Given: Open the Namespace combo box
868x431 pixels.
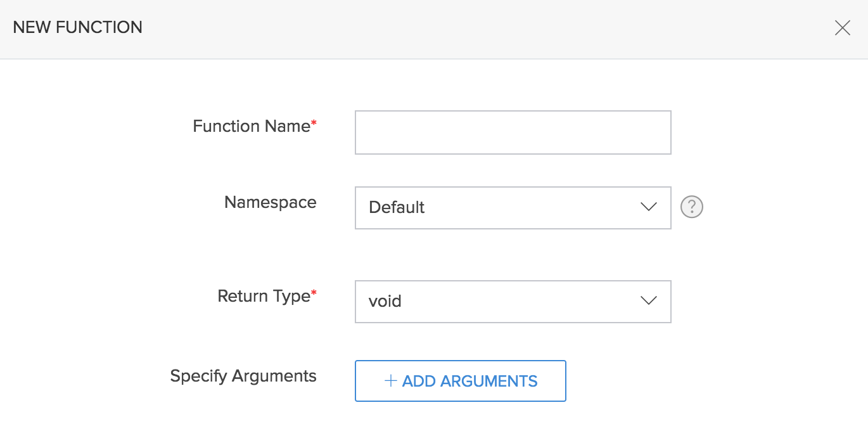Looking at the screenshot, I should click(x=512, y=207).
